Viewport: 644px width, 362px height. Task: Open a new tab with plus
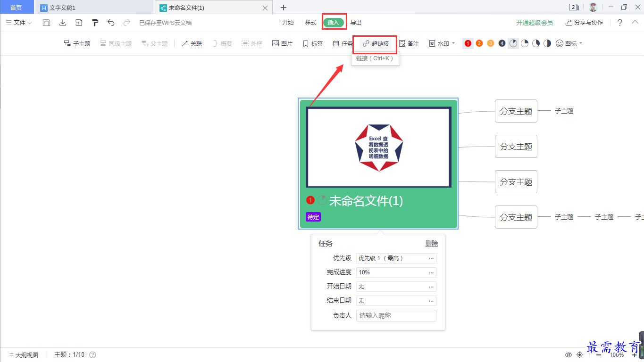coord(284,8)
